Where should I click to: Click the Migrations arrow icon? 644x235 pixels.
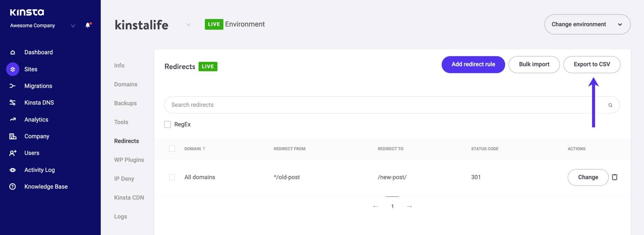[x=13, y=86]
